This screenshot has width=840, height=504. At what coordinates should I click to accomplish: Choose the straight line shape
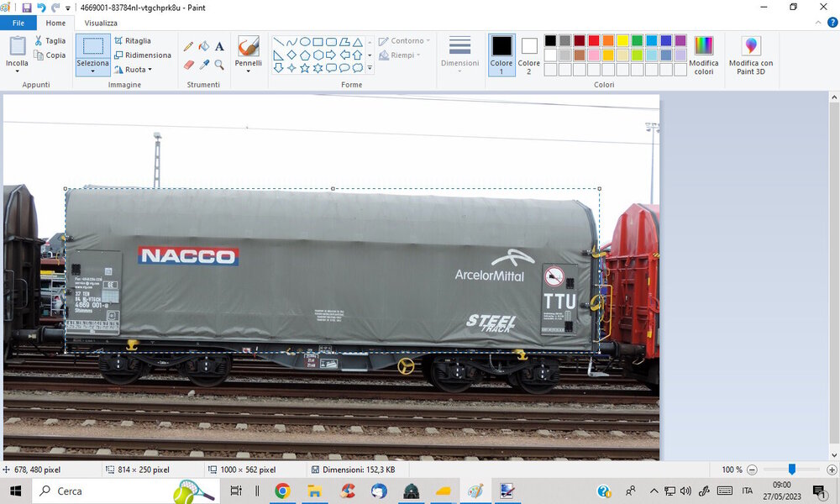278,42
